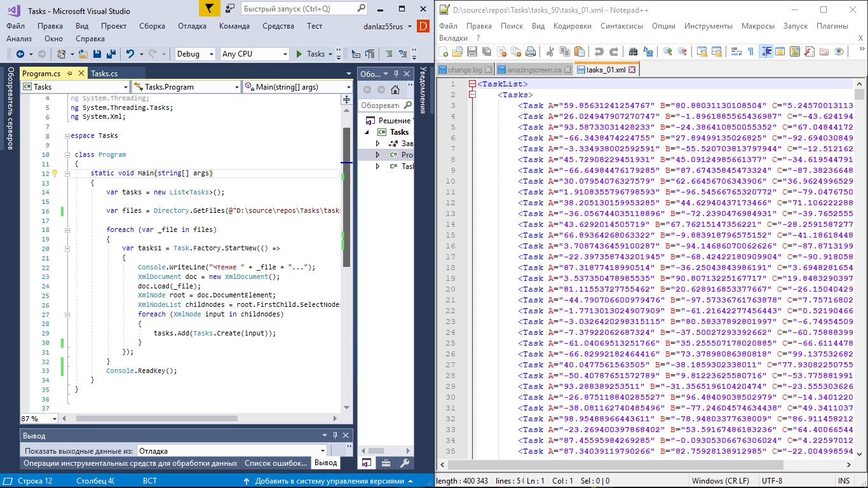This screenshot has width=868, height=488.
Task: Open the Сборка menu in Visual Studio
Action: click(153, 26)
